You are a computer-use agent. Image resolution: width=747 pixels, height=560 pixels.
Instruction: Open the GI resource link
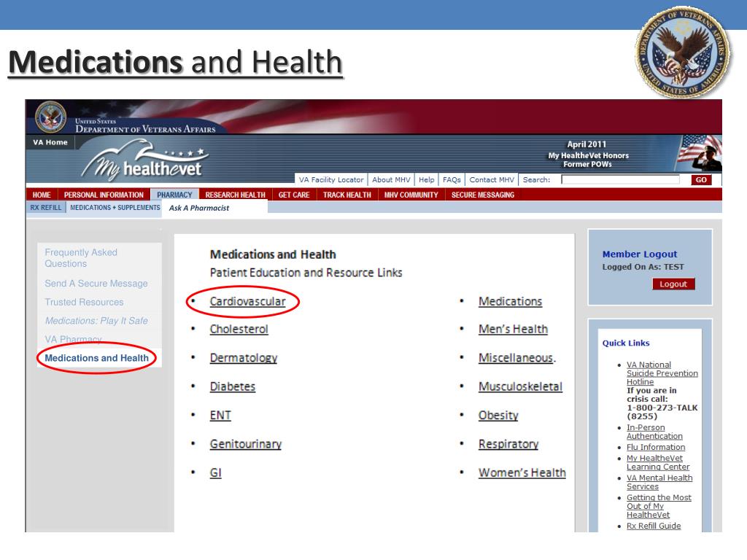(216, 472)
